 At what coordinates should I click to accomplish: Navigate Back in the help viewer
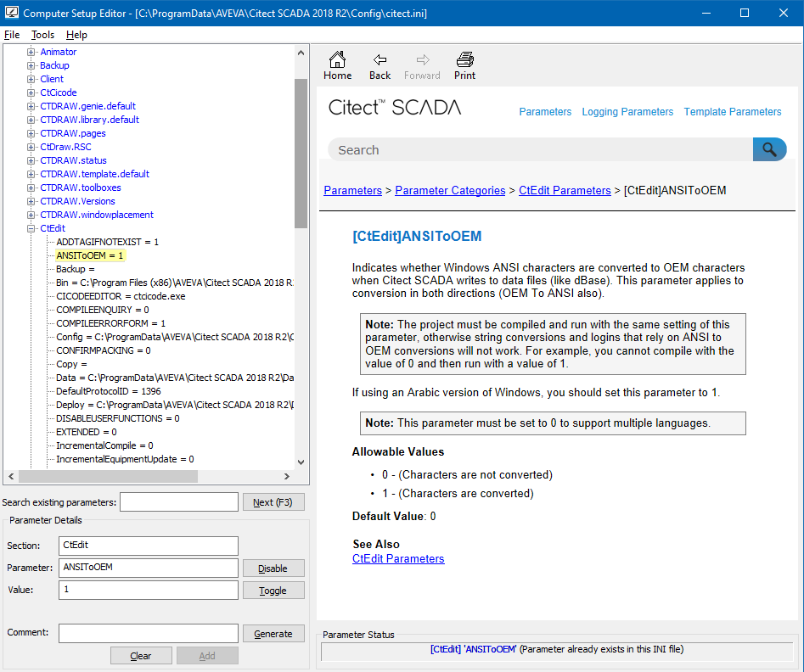pos(380,60)
